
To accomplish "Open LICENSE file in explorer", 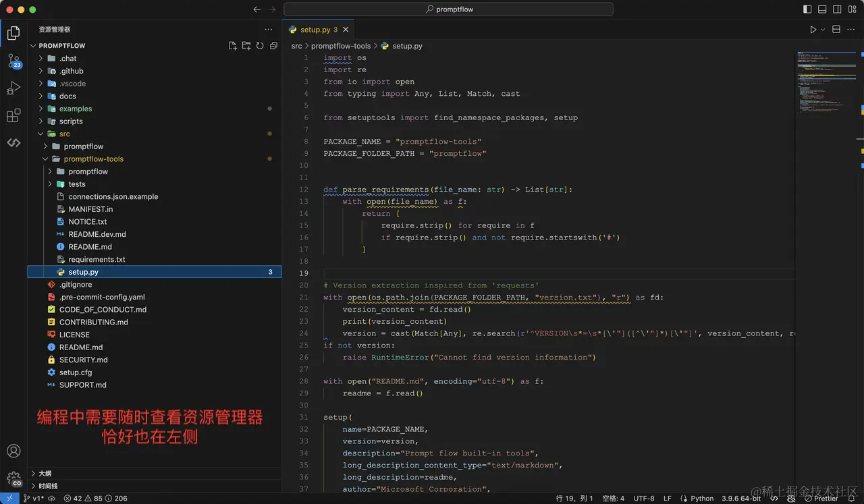I will 74,335.
